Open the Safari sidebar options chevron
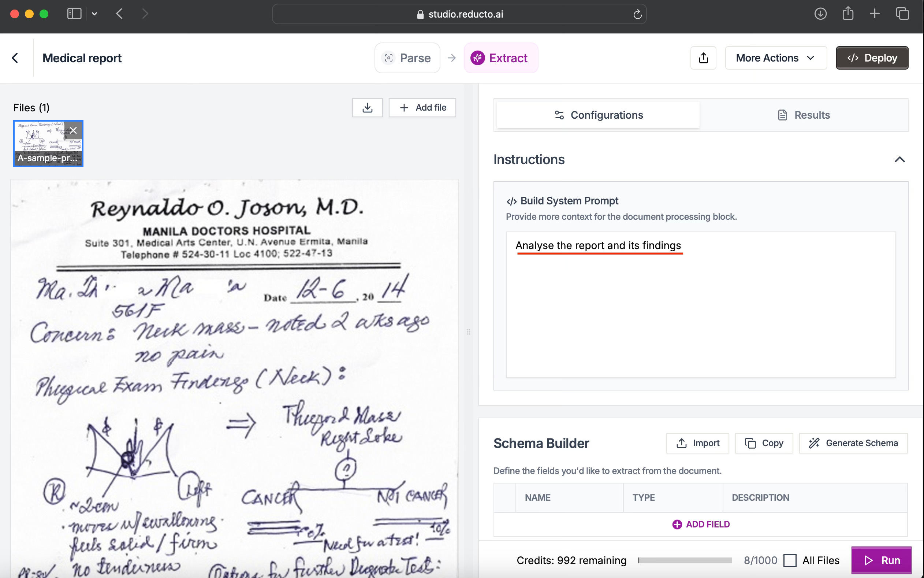 click(94, 14)
